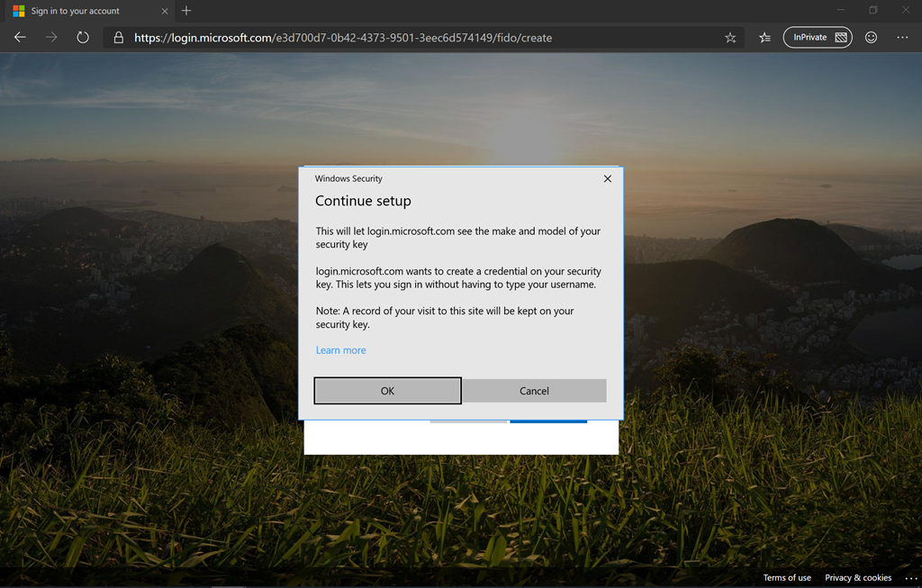Refresh the page with the reload icon

[83, 38]
